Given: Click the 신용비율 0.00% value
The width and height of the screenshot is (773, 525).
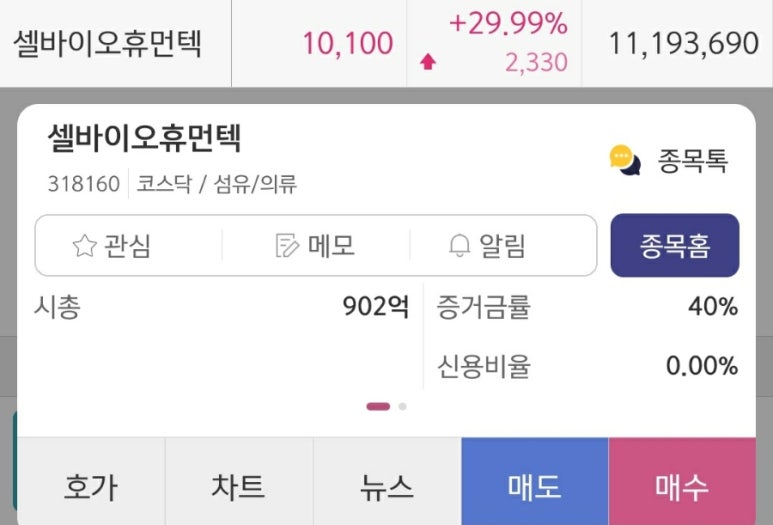Looking at the screenshot, I should click(702, 366).
